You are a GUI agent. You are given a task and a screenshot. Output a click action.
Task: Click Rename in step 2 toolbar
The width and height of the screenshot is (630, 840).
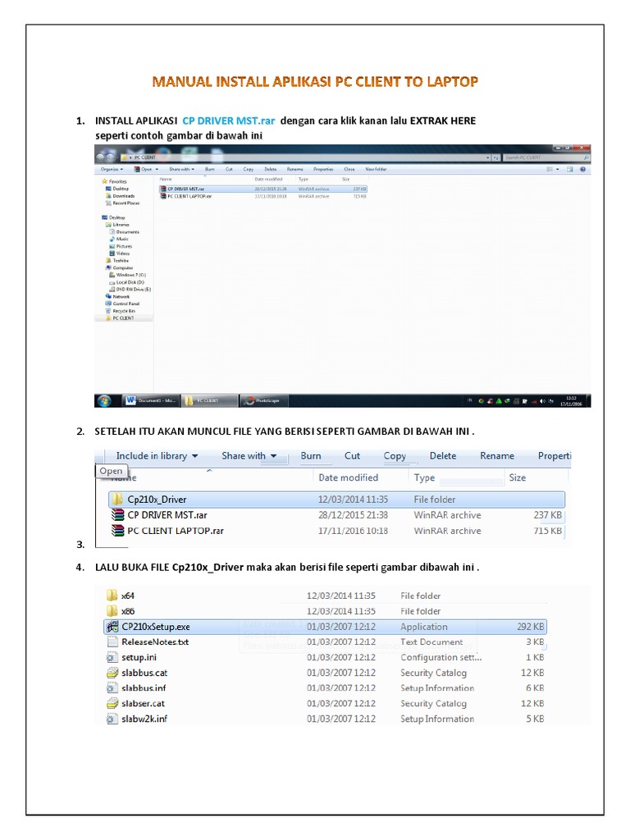pos(497,456)
